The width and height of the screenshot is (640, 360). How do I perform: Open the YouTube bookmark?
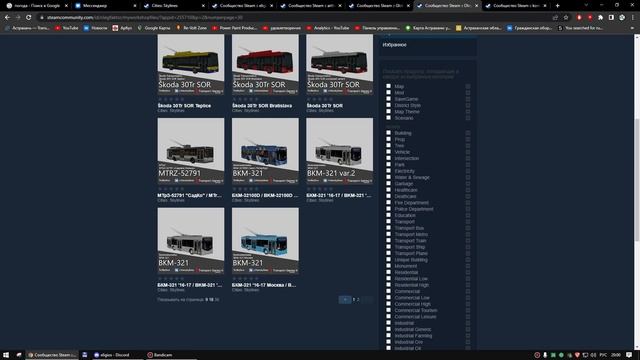[x=67, y=28]
